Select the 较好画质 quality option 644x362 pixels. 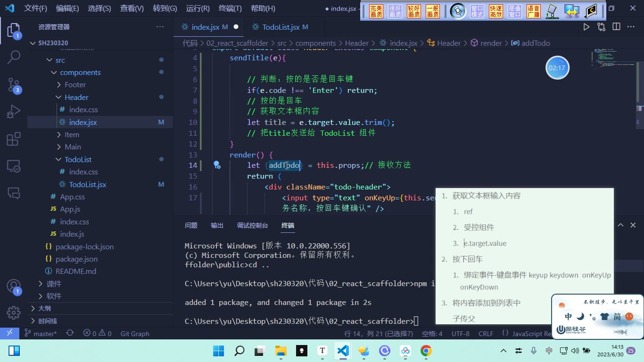pos(414,11)
